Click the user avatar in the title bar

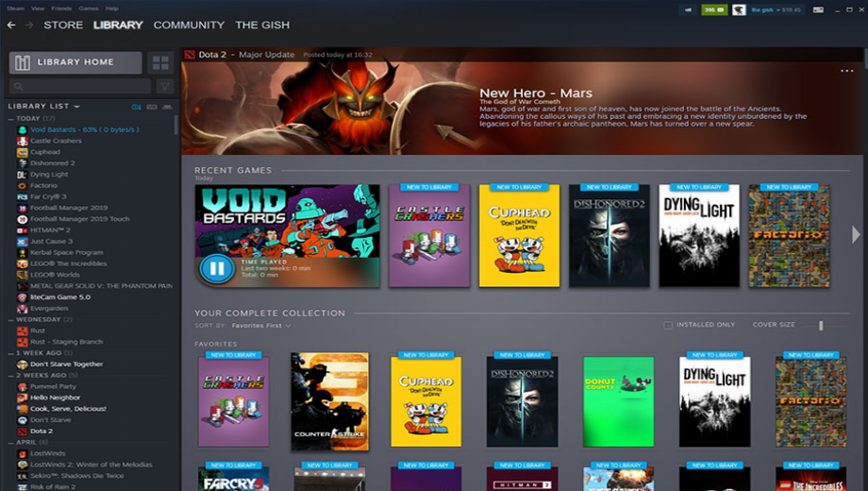tap(739, 9)
